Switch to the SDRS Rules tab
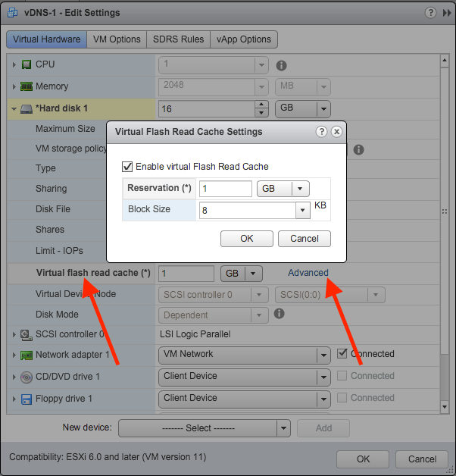This screenshot has height=476, width=456. coord(179,39)
